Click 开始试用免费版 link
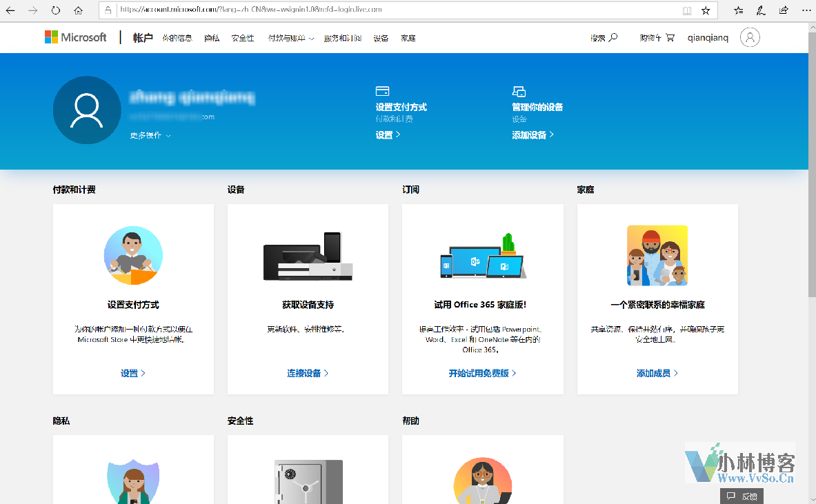This screenshot has height=504, width=816. [x=482, y=373]
